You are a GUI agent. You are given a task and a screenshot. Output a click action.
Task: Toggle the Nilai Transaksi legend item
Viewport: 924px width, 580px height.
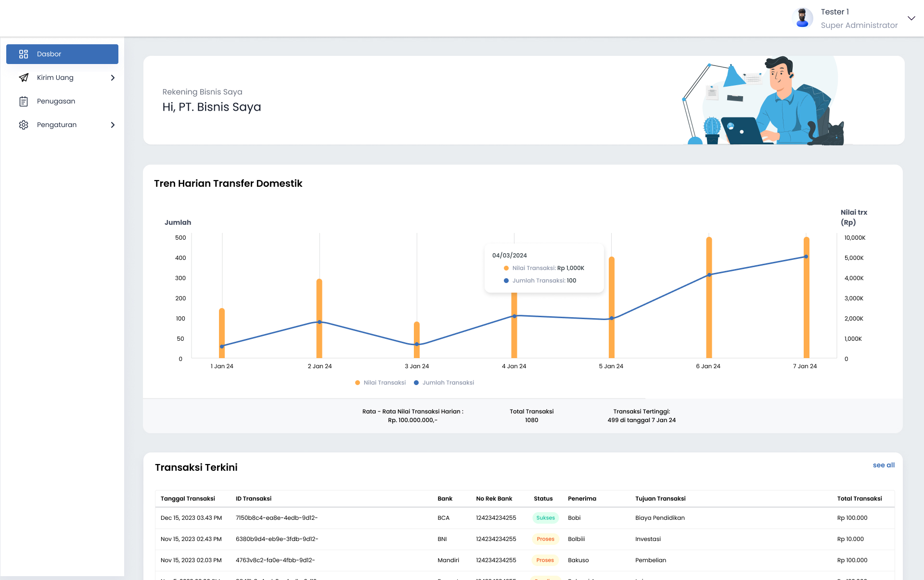pyautogui.click(x=380, y=383)
